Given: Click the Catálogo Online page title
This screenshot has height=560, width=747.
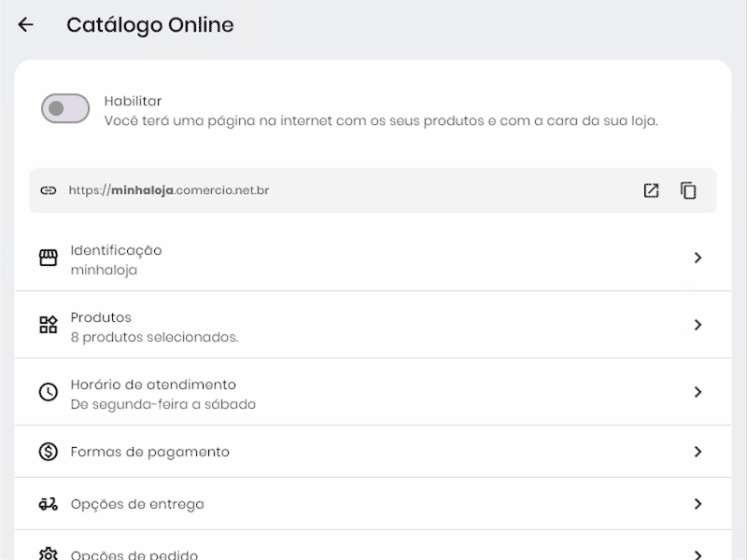Looking at the screenshot, I should (x=149, y=24).
